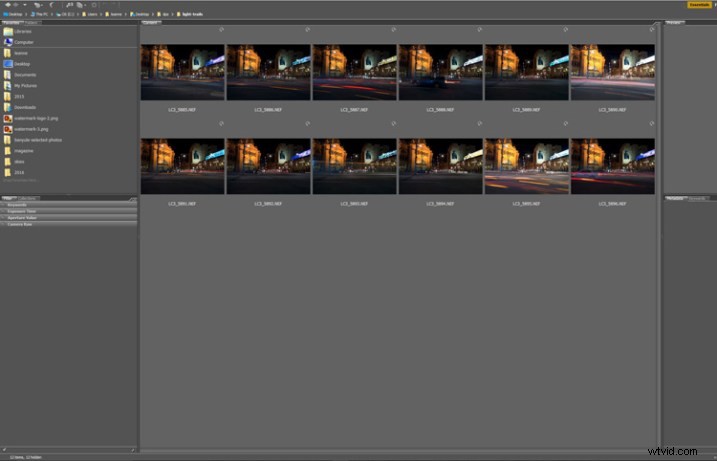
Task: Click the Camera Raw settings badge above LC3_5893.NEF
Action: point(393,123)
